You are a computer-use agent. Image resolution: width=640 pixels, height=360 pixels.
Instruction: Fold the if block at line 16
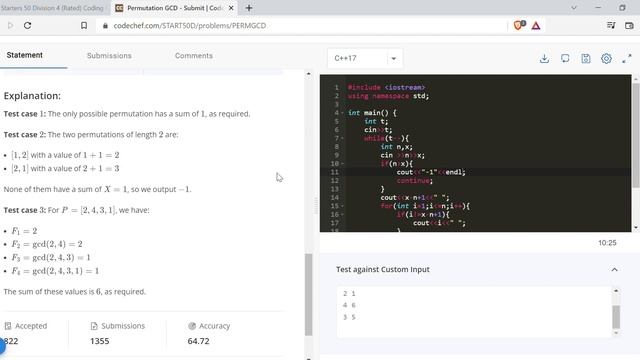(342, 215)
